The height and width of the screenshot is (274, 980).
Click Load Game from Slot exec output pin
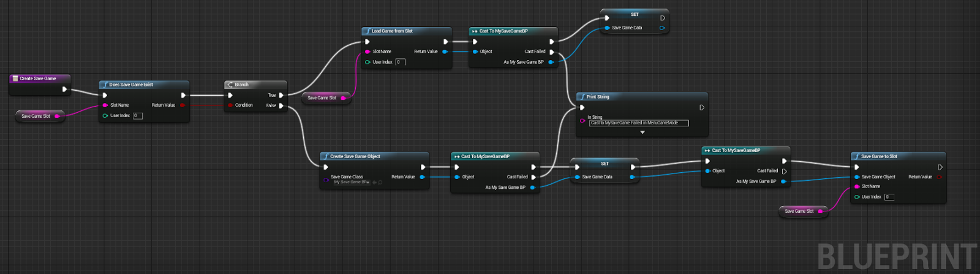[446, 42]
